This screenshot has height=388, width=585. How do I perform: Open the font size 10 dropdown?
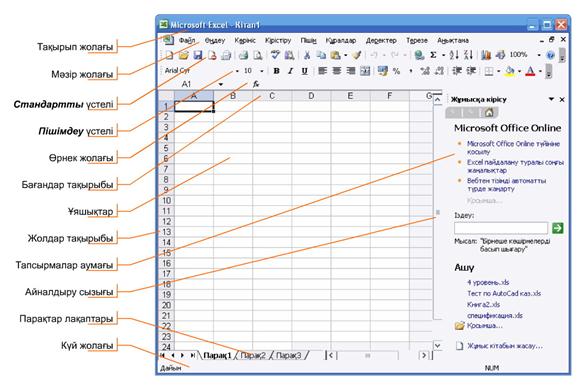pyautogui.click(x=262, y=71)
